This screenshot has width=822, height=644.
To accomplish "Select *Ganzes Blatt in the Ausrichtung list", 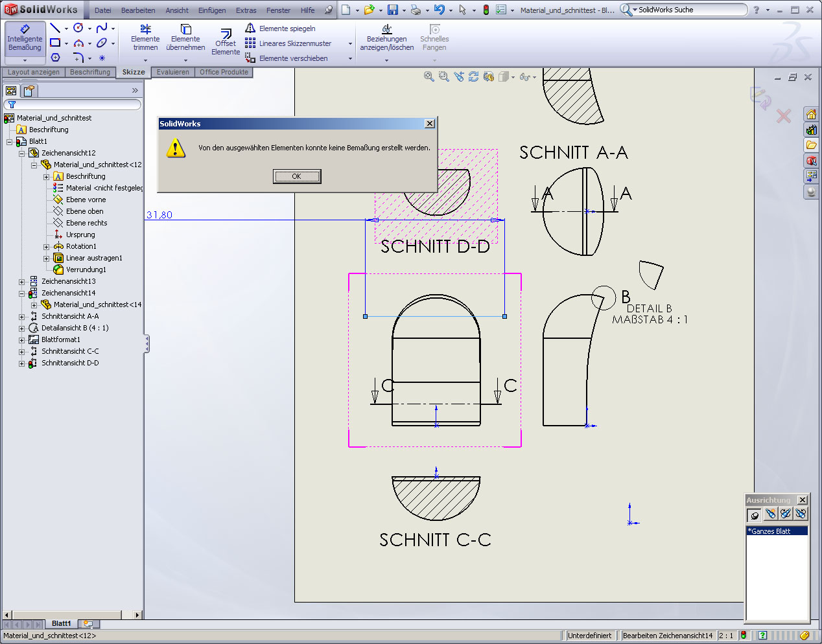I will tap(777, 531).
